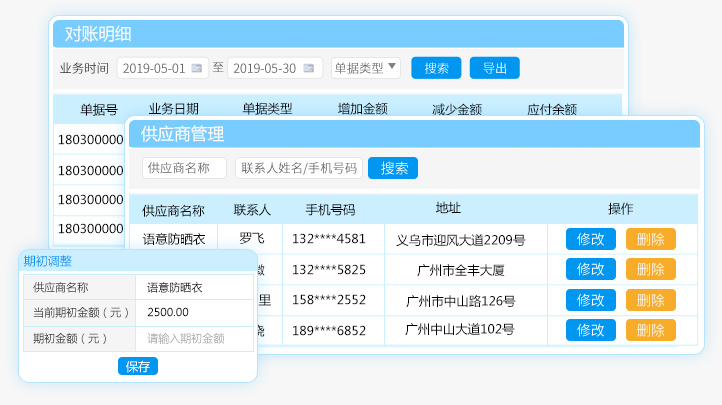Click 修改 for 广州中山大道102号 row
722x405 pixels.
click(x=590, y=330)
